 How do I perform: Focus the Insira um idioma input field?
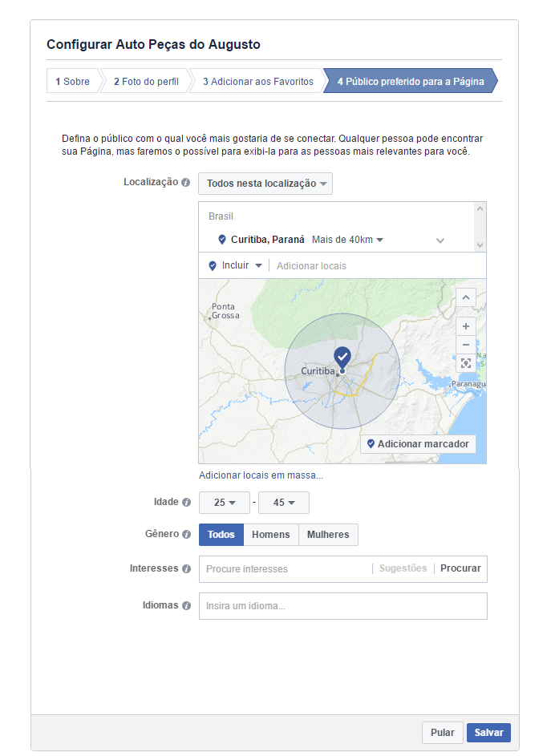click(x=343, y=606)
